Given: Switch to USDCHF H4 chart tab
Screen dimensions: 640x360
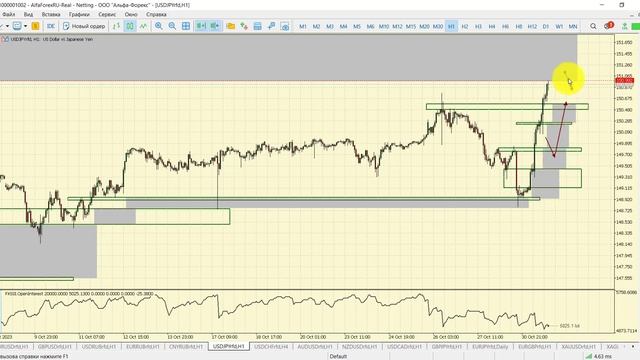Looking at the screenshot, I should pyautogui.click(x=271, y=347).
